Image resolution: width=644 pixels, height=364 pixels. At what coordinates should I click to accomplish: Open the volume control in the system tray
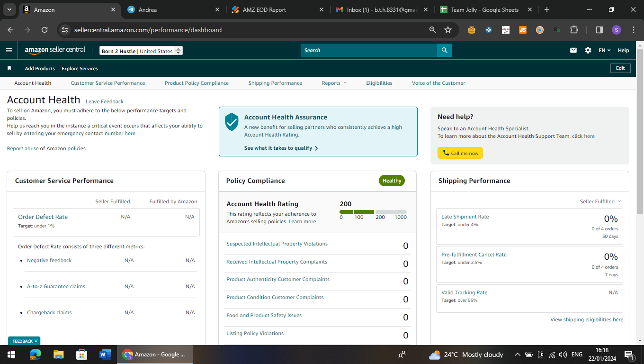tap(563, 355)
